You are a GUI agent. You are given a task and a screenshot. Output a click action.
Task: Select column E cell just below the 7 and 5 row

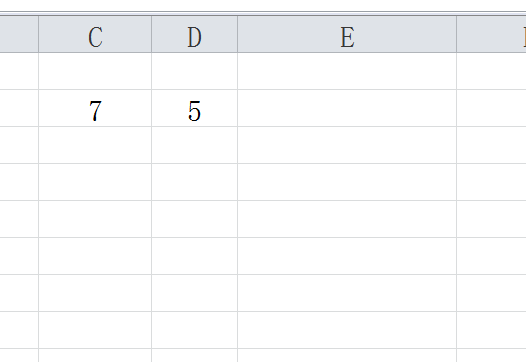[347, 145]
